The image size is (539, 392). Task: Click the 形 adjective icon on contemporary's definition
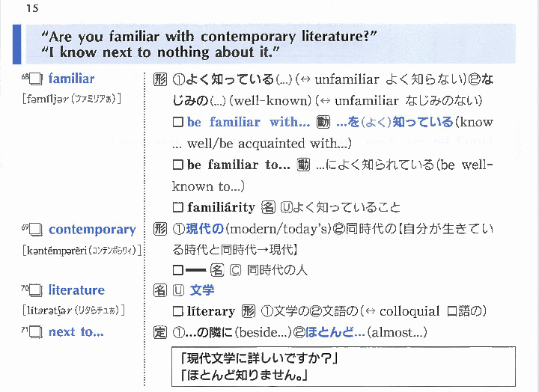(x=159, y=230)
